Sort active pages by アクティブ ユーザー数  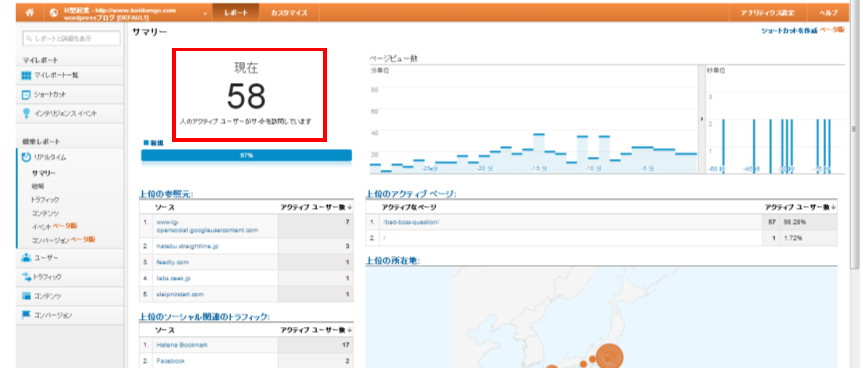coord(800,207)
